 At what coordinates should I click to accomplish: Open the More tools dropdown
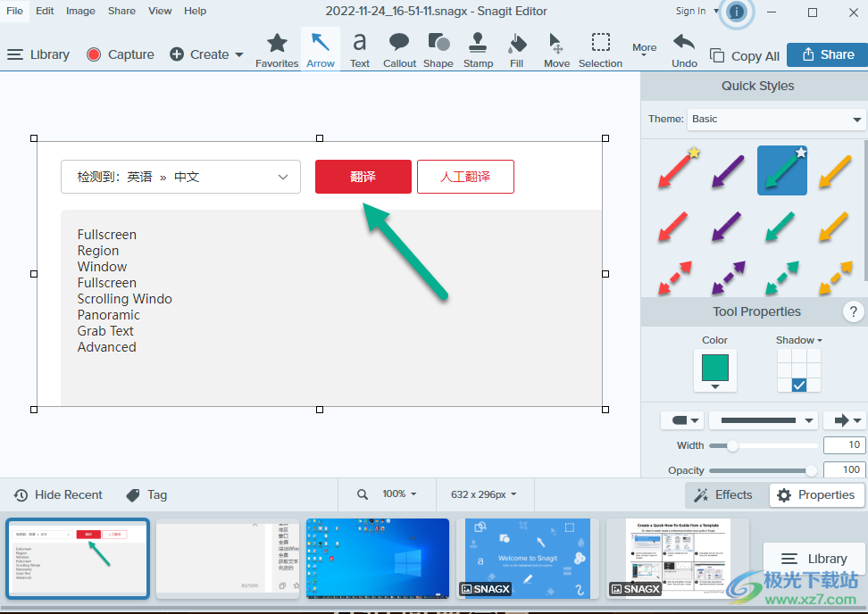[645, 50]
